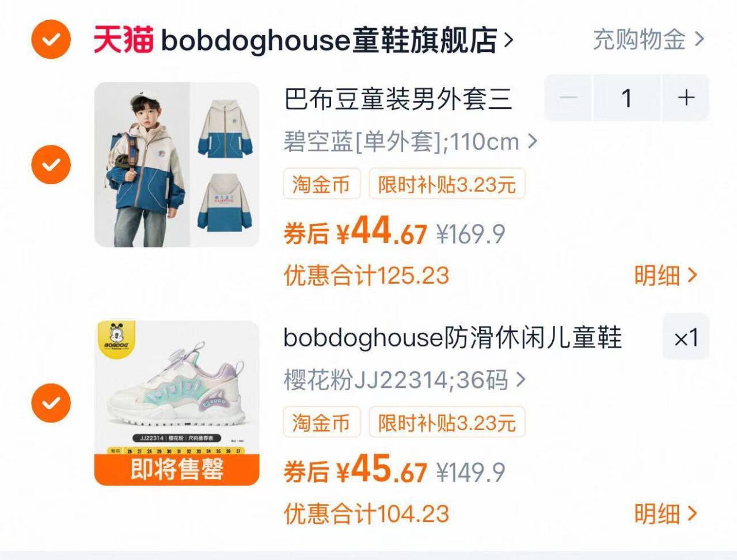Deselect the boy's jacket item checkbox
This screenshot has height=560, width=737.
(x=51, y=165)
